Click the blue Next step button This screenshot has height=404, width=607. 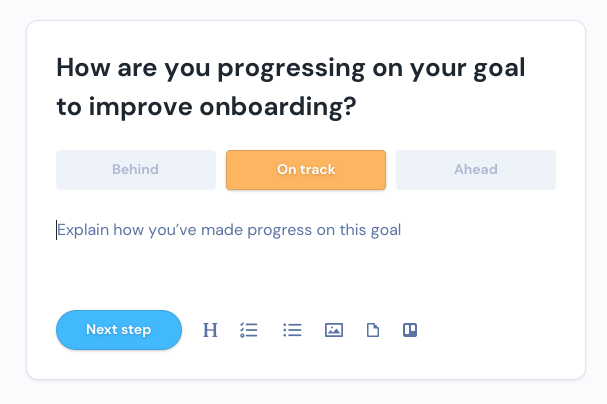pos(119,330)
